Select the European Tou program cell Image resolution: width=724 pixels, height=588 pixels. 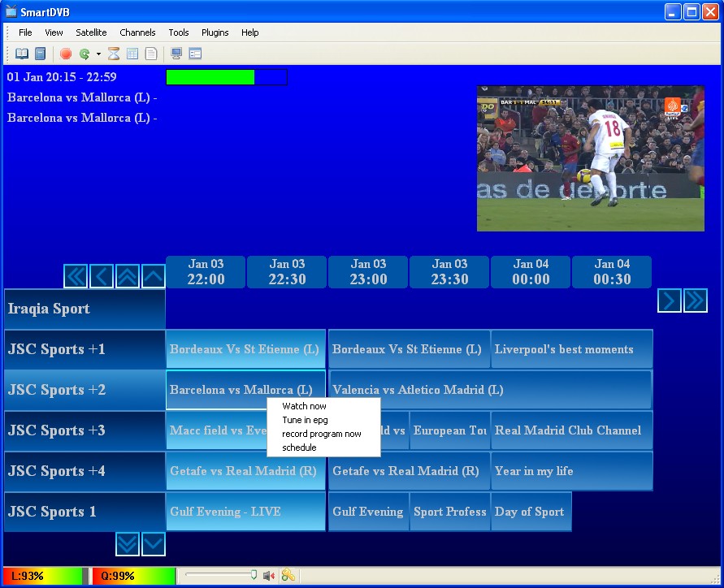click(449, 430)
